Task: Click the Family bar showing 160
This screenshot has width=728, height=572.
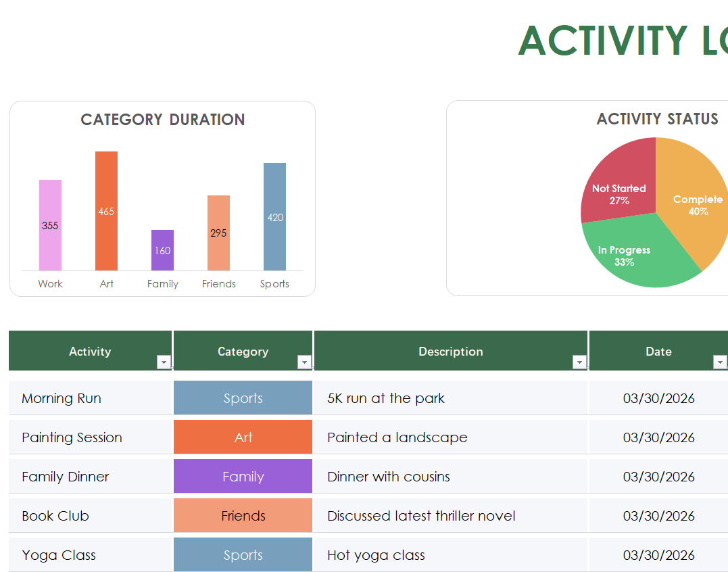Action: tap(162, 250)
